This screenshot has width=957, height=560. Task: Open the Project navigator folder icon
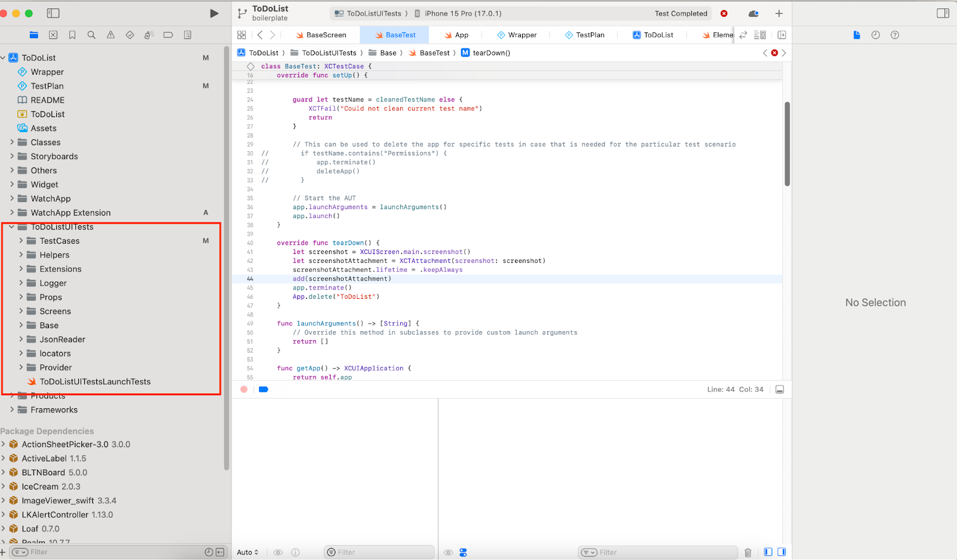click(x=34, y=35)
